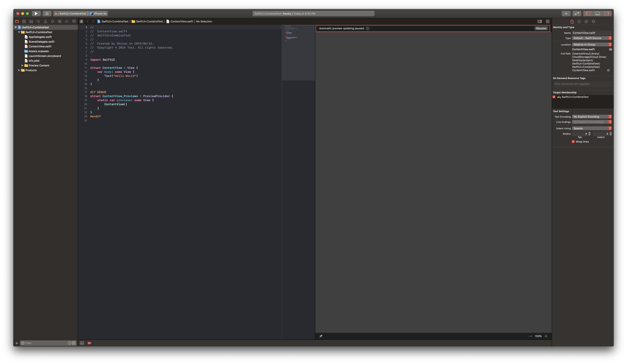Toggle the Wrap lines checkbox

573,142
